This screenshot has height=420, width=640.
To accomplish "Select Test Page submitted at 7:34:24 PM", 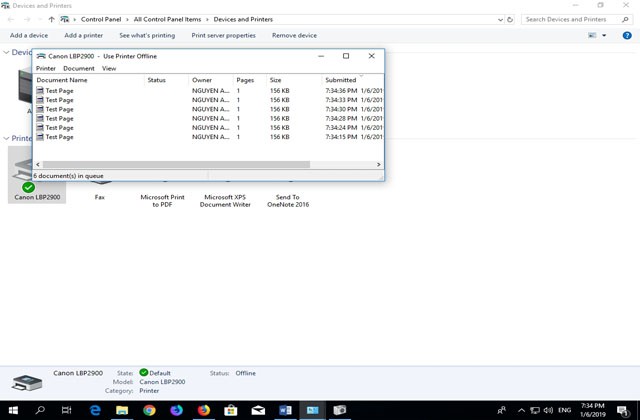I will pyautogui.click(x=208, y=128).
